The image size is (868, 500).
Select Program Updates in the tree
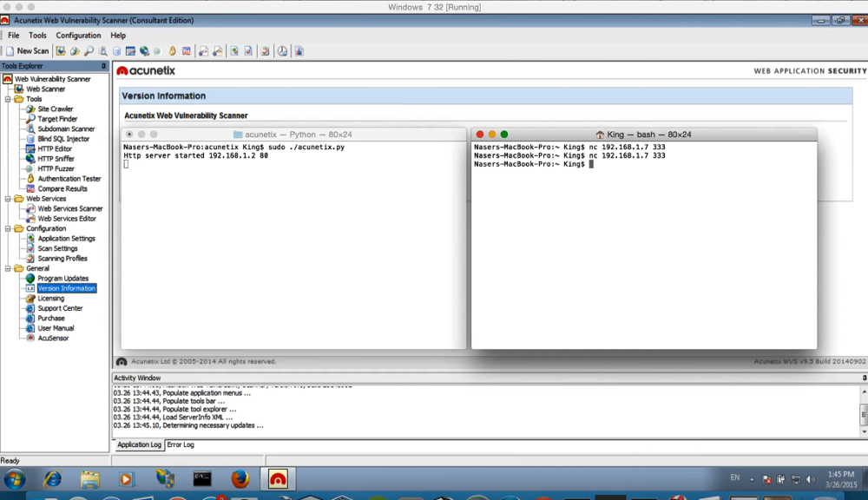point(63,279)
